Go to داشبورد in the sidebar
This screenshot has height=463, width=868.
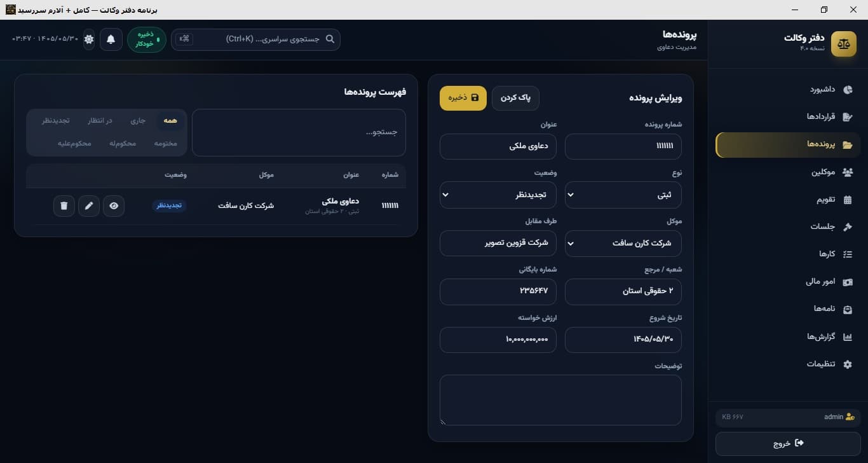[x=788, y=90]
